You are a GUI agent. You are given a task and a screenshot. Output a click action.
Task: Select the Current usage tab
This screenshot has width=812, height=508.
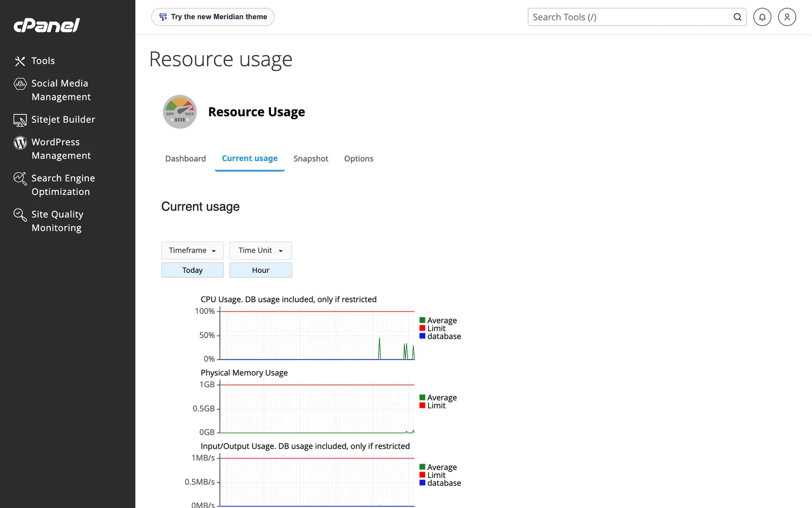click(250, 158)
